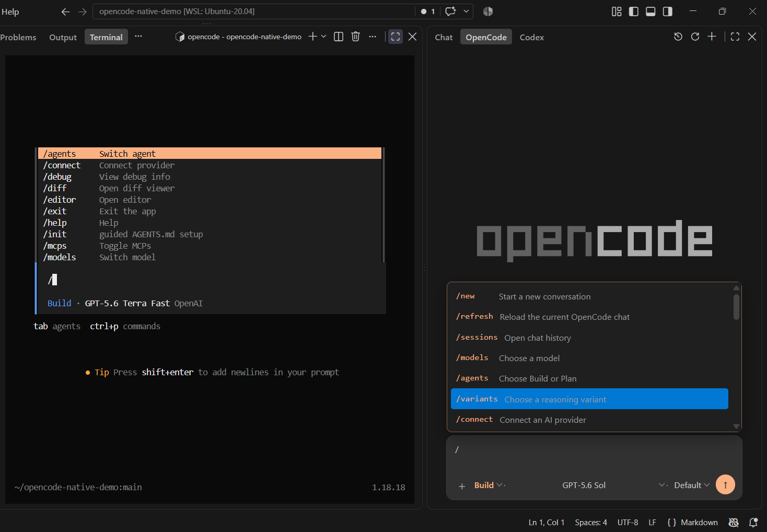767x532 pixels.
Task: Click the Copilot icon in title bar
Action: coord(488,11)
